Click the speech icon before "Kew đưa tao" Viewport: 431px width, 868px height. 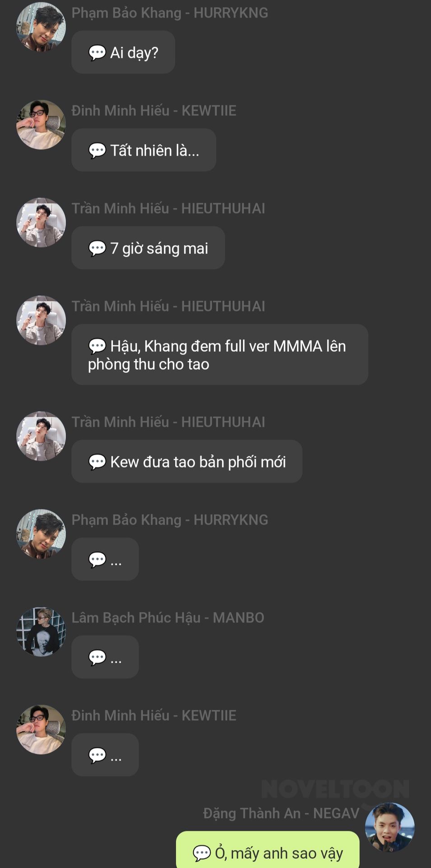pyautogui.click(x=97, y=462)
